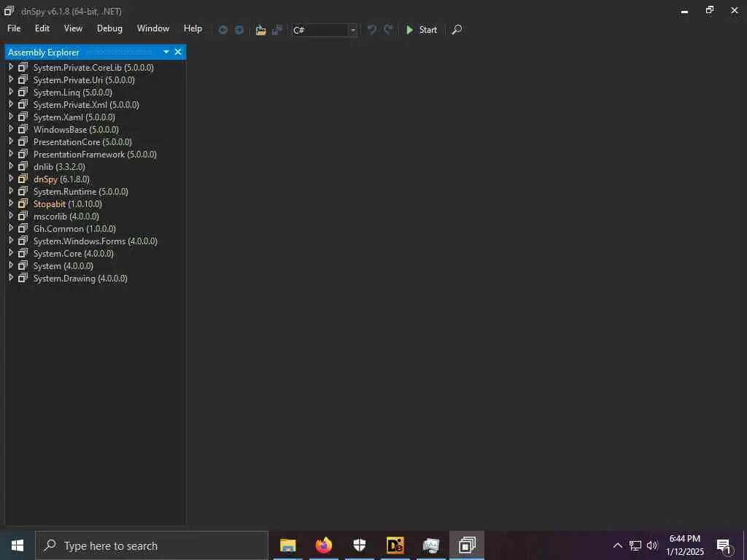Click the active dnSpy taskbar button
This screenshot has height=560, width=747.
tap(467, 545)
